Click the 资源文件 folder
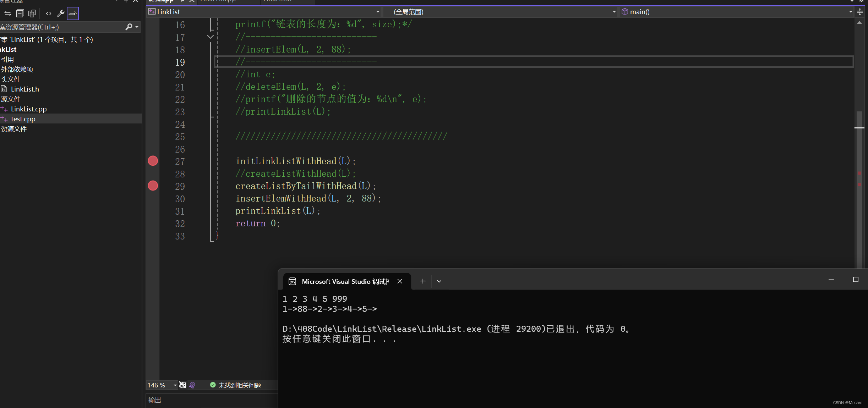This screenshot has height=408, width=868. click(x=14, y=129)
